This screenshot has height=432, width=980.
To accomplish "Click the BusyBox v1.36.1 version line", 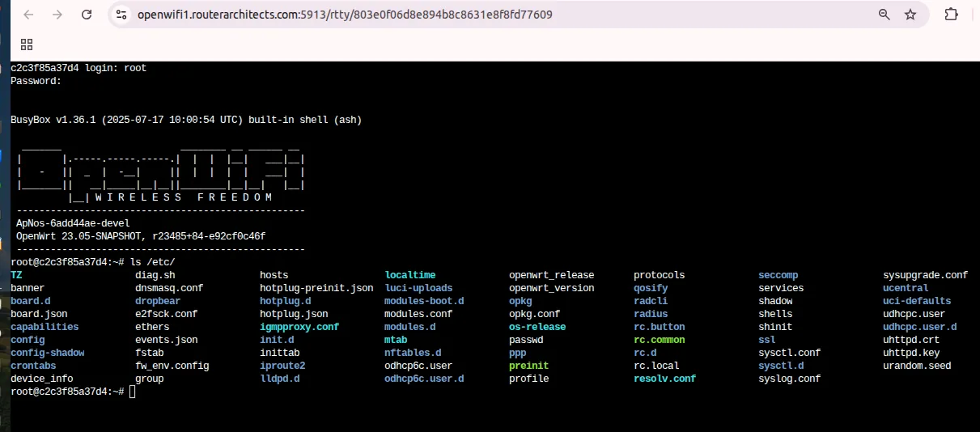I will [x=186, y=120].
